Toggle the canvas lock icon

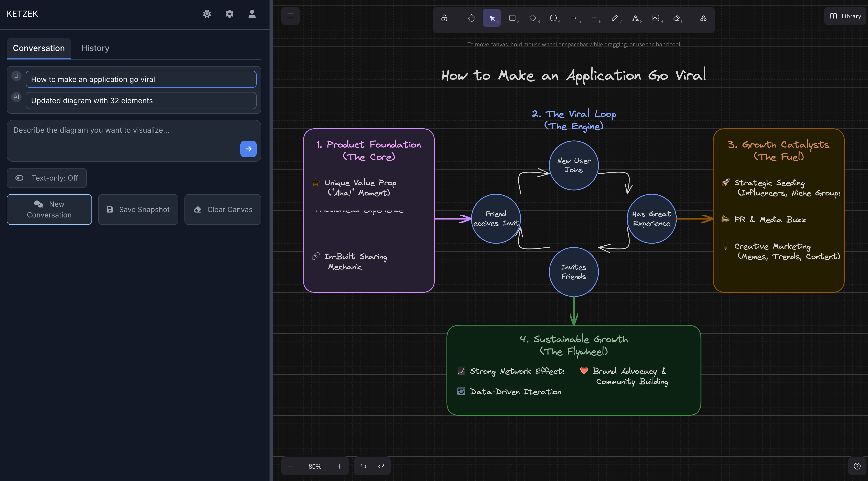click(444, 18)
